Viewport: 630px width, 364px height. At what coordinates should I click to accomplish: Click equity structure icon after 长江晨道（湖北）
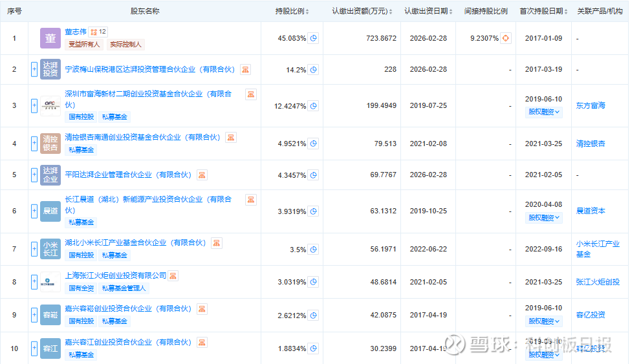tap(251, 200)
